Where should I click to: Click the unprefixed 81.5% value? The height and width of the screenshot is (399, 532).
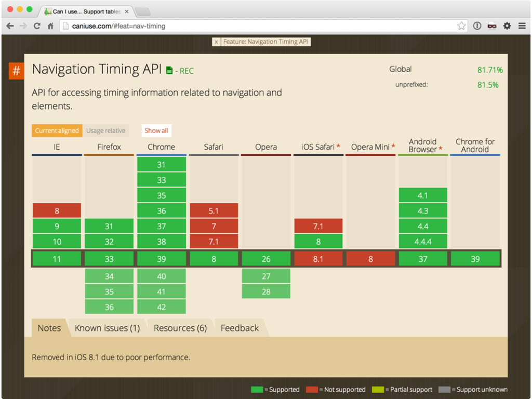pos(488,85)
